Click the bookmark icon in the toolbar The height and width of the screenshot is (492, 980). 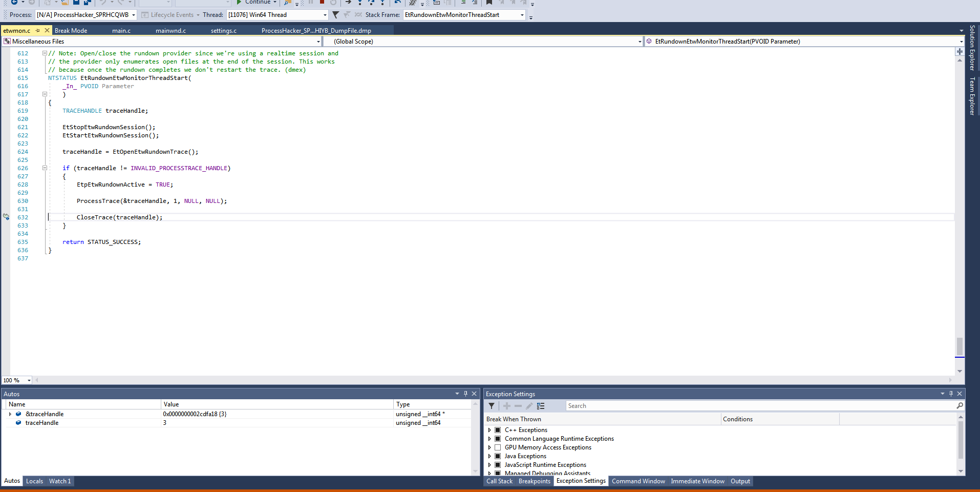[489, 2]
